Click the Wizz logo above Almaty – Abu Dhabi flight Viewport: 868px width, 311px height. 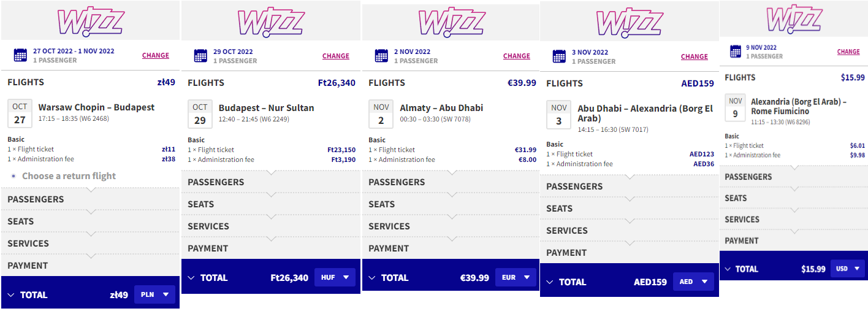pos(452,23)
